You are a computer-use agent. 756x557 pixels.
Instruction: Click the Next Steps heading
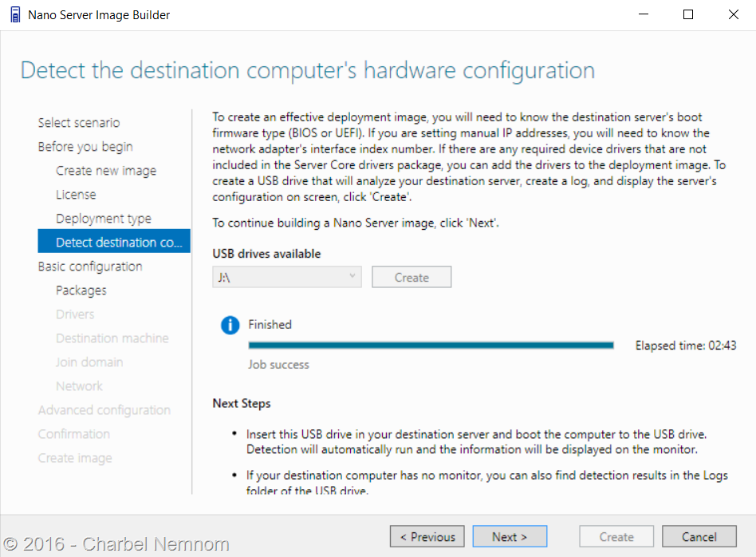(x=242, y=404)
